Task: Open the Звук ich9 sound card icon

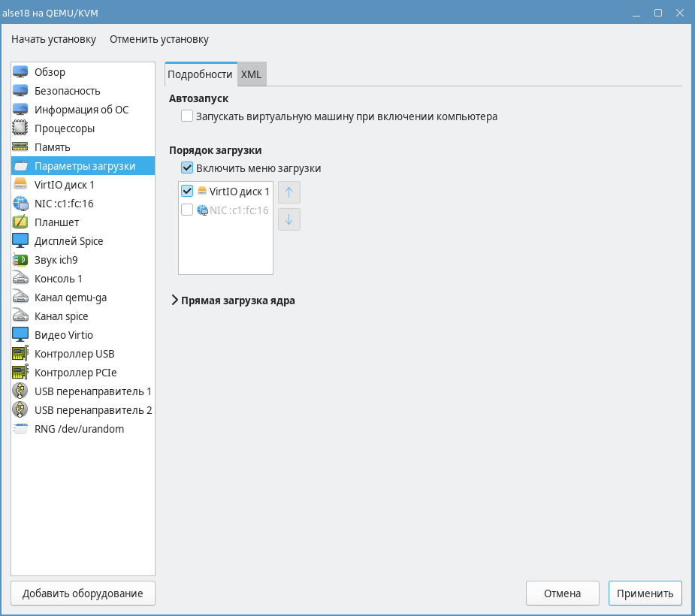Action: 20,260
